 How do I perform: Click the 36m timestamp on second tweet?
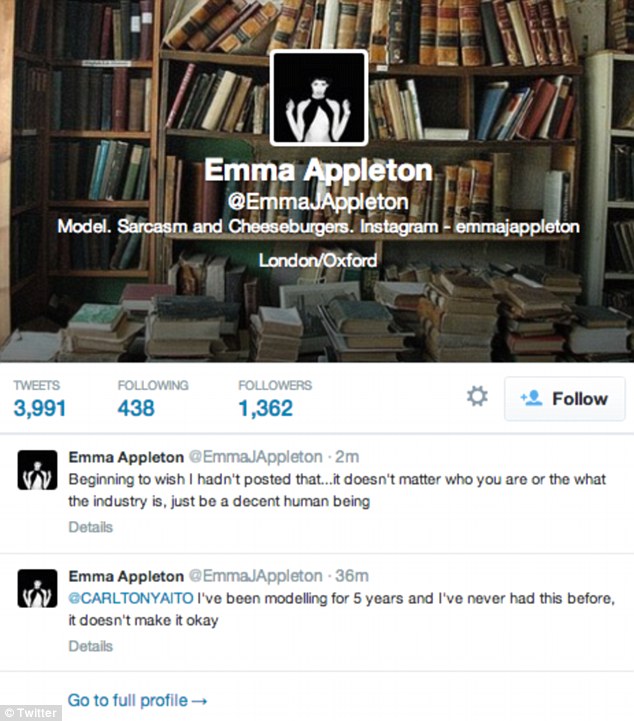click(x=352, y=576)
